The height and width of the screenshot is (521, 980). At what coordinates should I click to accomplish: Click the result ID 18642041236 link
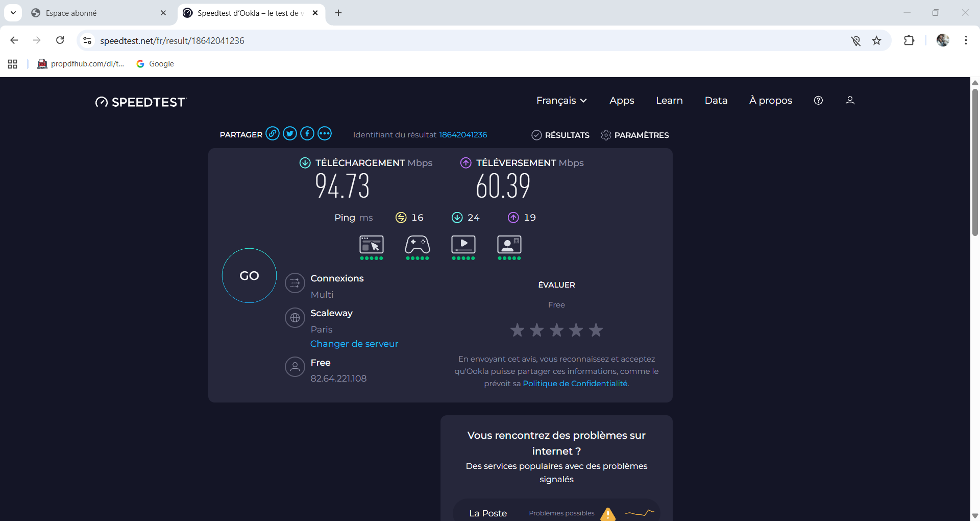(x=463, y=135)
